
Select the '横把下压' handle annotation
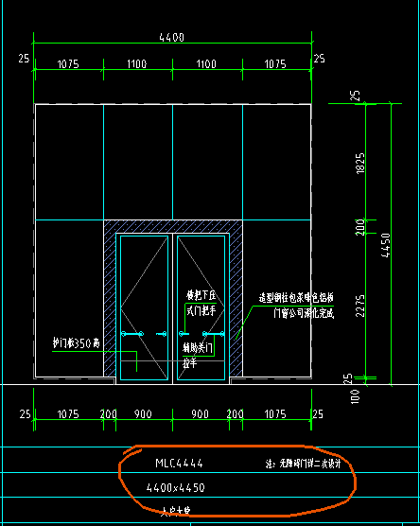coord(201,295)
